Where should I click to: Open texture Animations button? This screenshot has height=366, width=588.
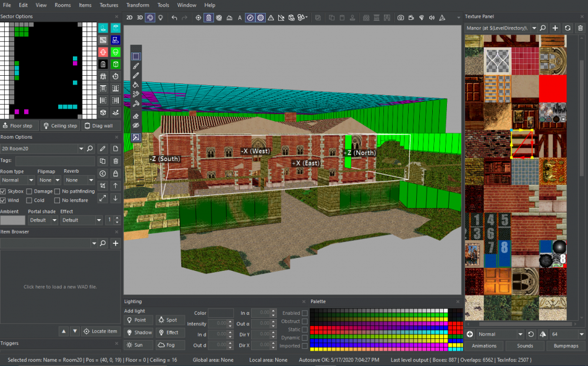point(484,346)
